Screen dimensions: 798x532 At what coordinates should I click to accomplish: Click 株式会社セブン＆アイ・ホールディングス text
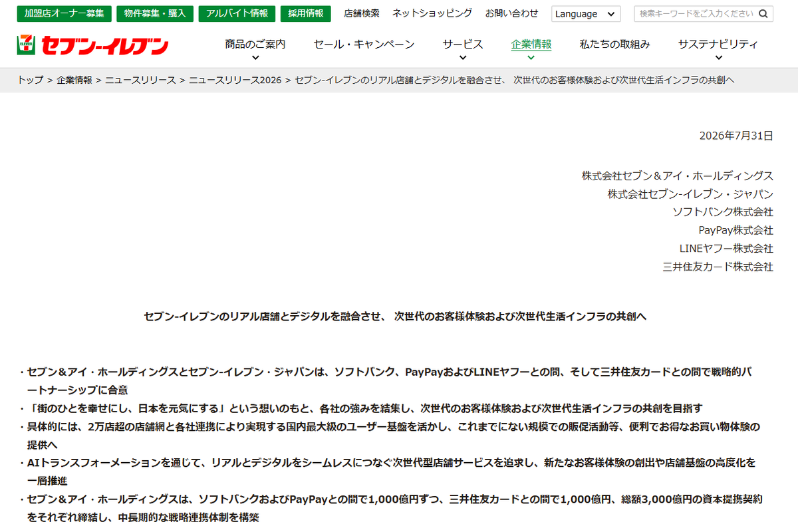click(x=678, y=176)
